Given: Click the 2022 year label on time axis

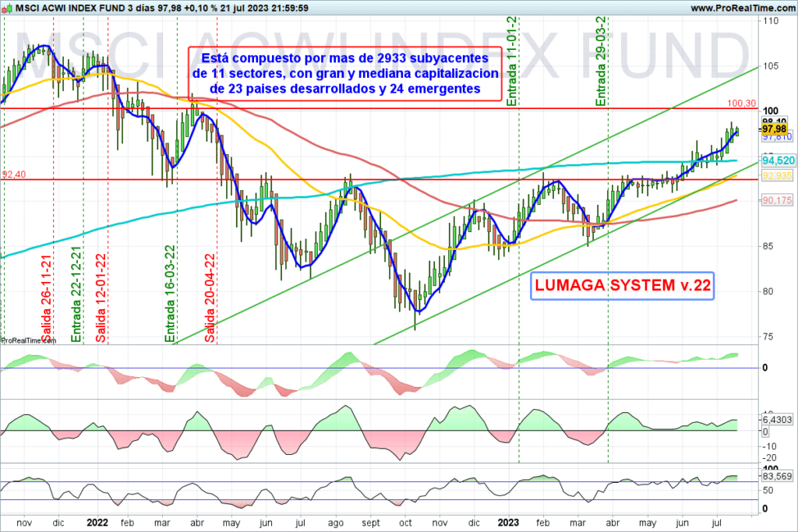Looking at the screenshot, I should (97, 523).
